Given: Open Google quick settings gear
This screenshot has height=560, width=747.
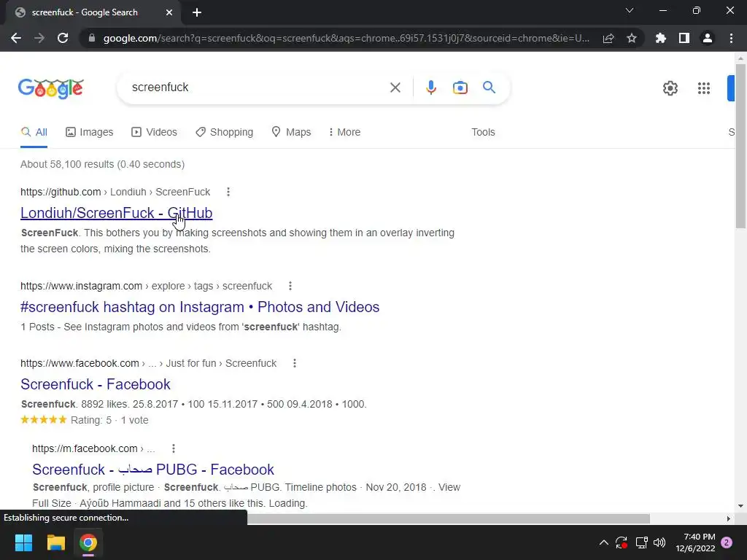Looking at the screenshot, I should (x=670, y=88).
